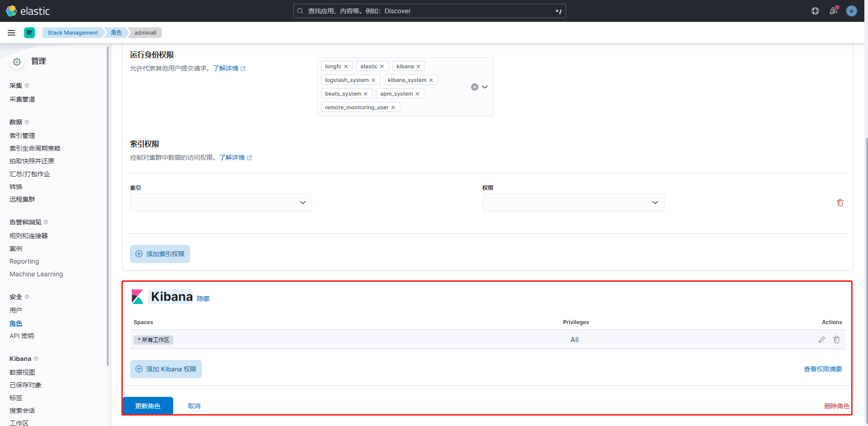Edit the 所有工作区 Kibana privilege
Viewport: 868px width, 426px height.
[x=822, y=340]
